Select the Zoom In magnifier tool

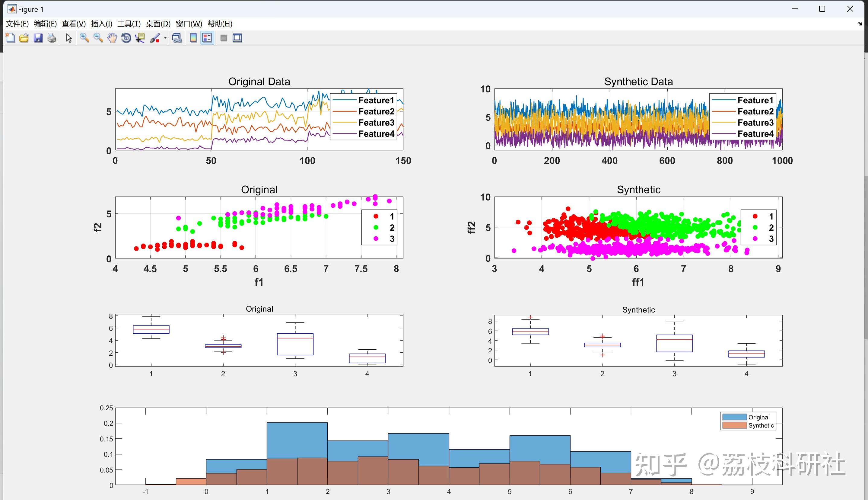[x=84, y=38]
